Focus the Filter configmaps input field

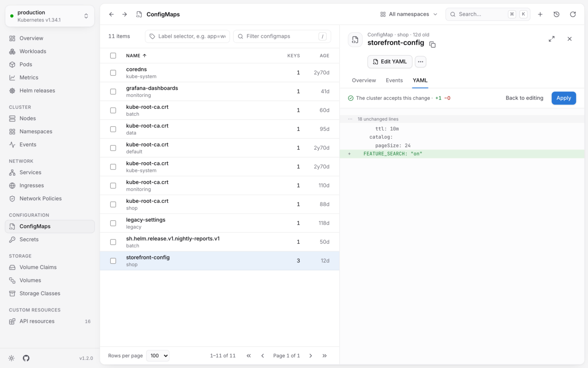point(282,36)
